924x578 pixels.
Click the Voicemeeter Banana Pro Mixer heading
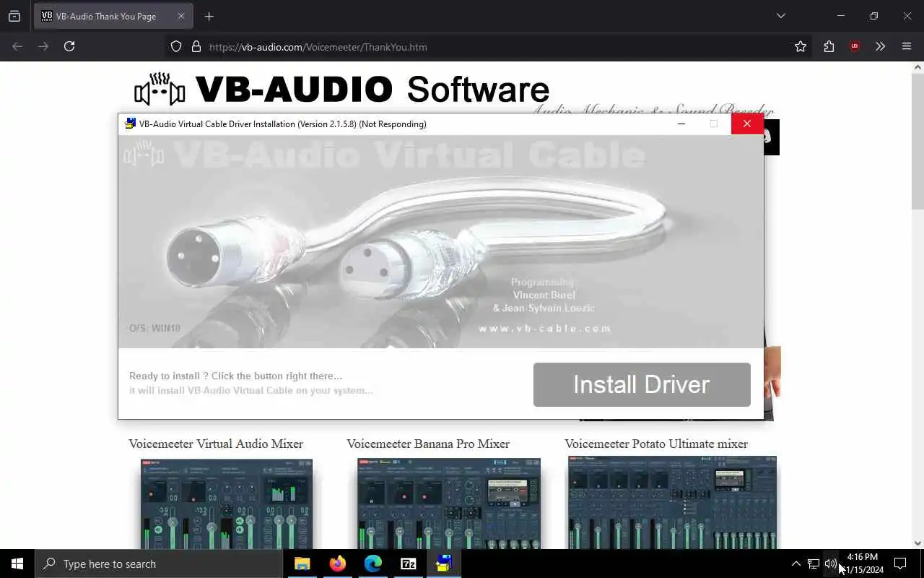point(428,444)
